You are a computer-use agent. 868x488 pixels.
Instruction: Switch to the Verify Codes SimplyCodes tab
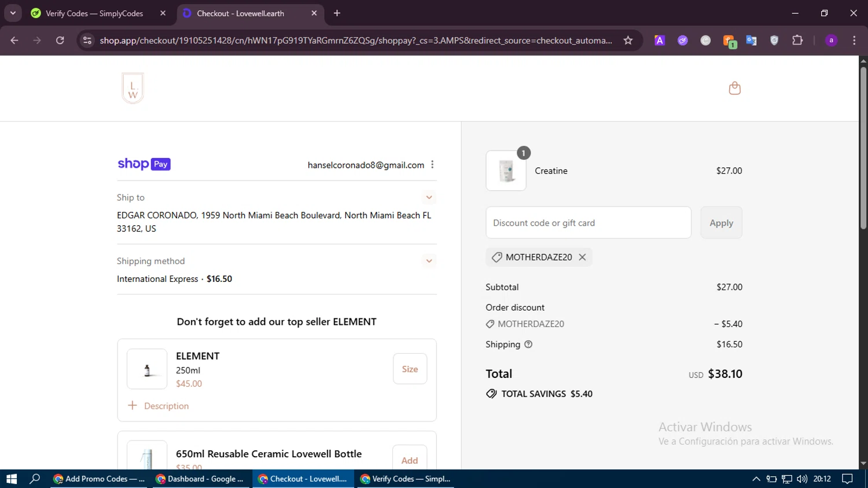94,13
